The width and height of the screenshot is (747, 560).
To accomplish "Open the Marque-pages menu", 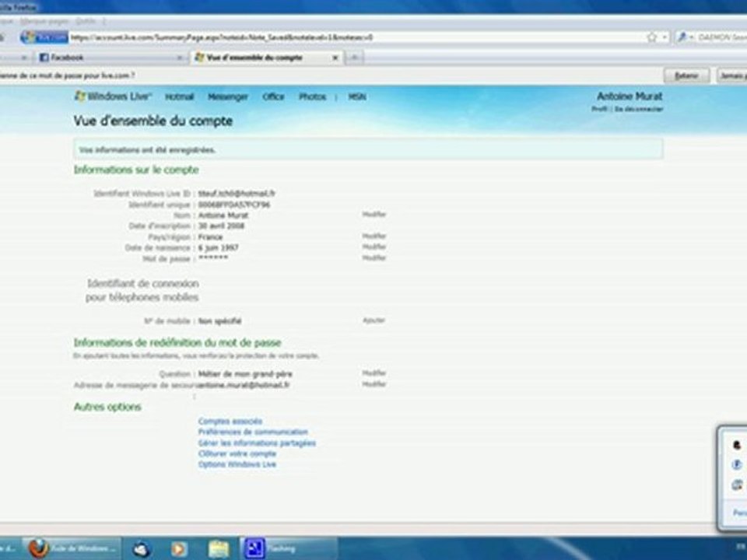I will [45, 22].
